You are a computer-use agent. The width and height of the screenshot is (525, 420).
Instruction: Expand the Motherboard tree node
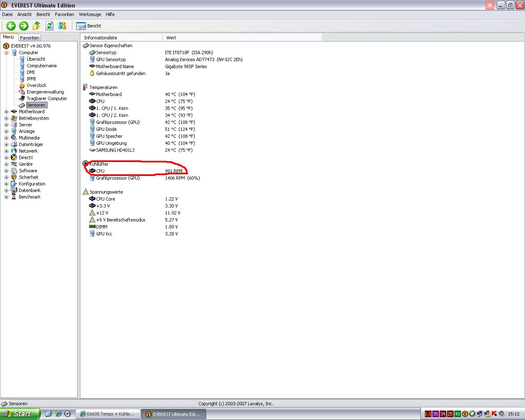6,112
